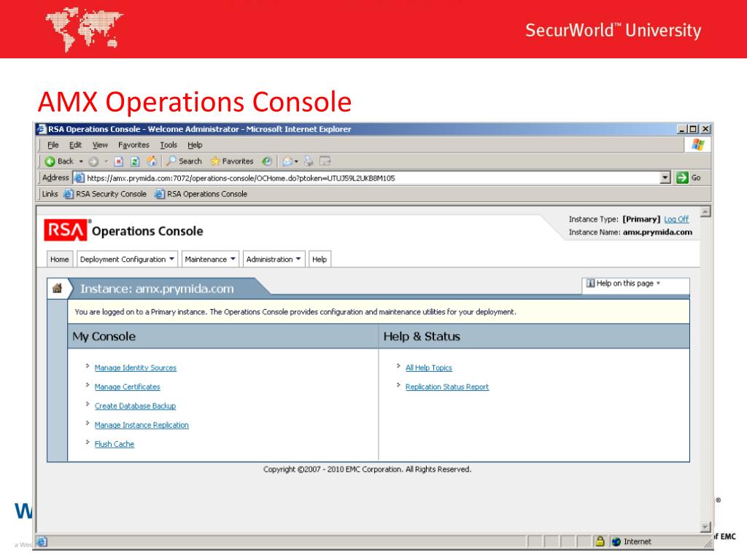747x560 pixels.
Task: Open browser History icon
Action: click(x=267, y=161)
